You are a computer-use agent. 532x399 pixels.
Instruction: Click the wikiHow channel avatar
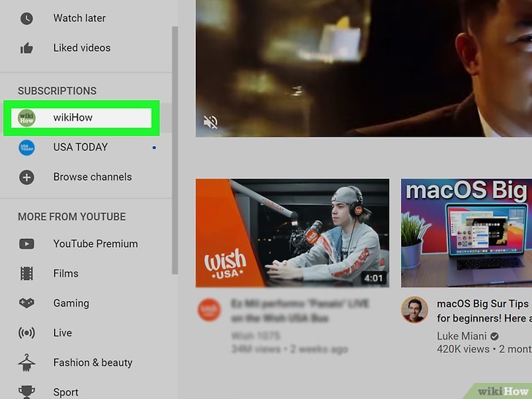[26, 118]
